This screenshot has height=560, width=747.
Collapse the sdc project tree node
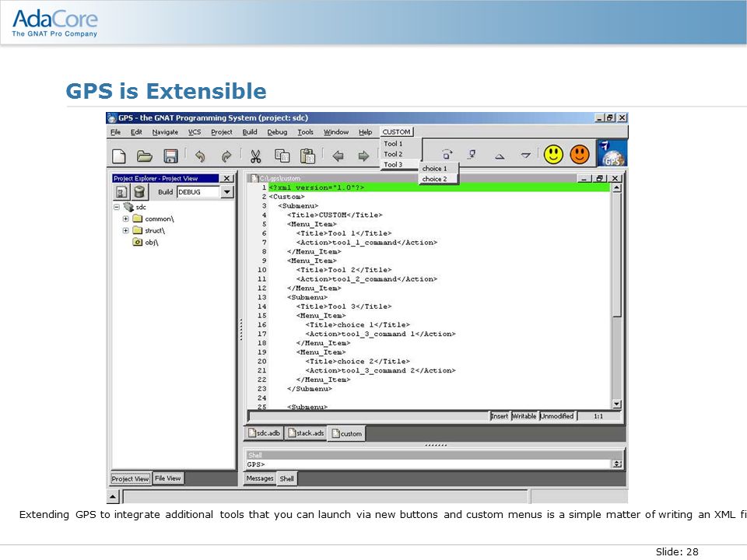(x=116, y=207)
